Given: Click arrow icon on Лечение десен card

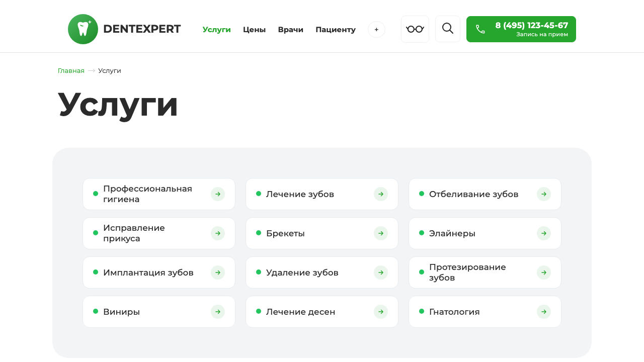Looking at the screenshot, I should (381, 312).
